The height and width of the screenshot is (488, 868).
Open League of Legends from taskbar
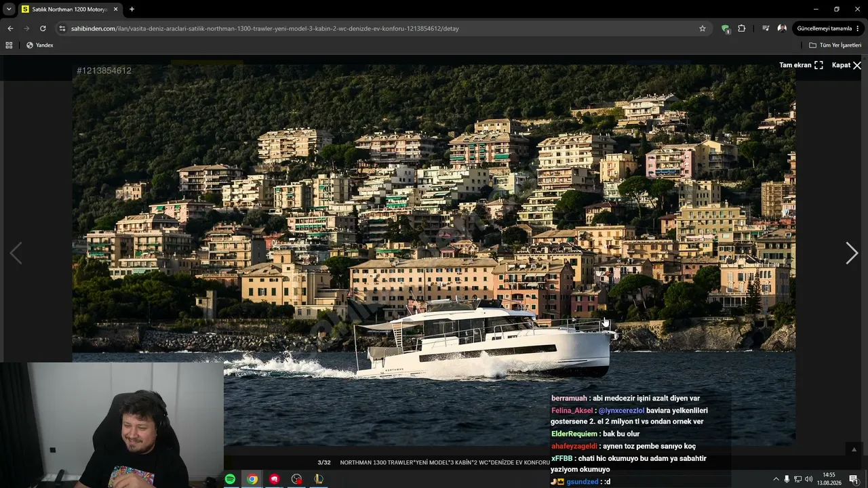point(319,479)
